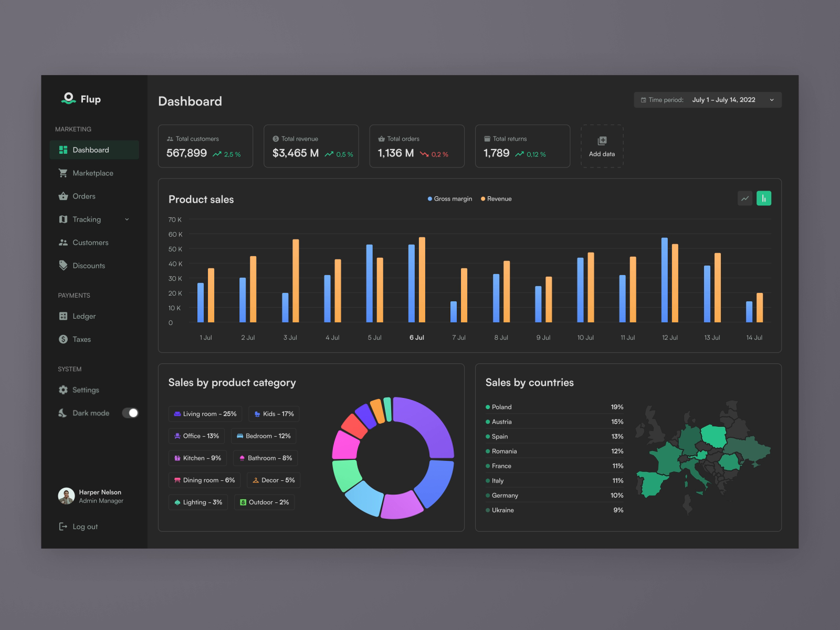Open the Marketplace section via its cart icon

tap(63, 173)
